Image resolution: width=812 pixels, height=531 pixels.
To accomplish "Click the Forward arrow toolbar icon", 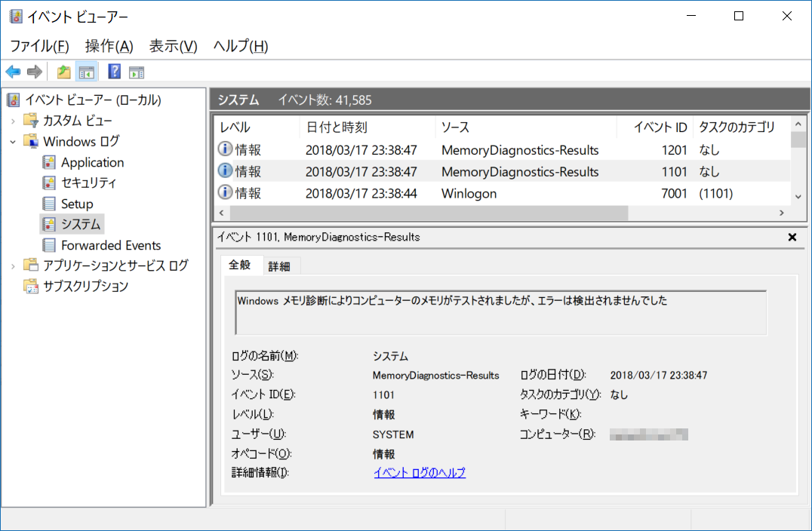I will [x=34, y=72].
